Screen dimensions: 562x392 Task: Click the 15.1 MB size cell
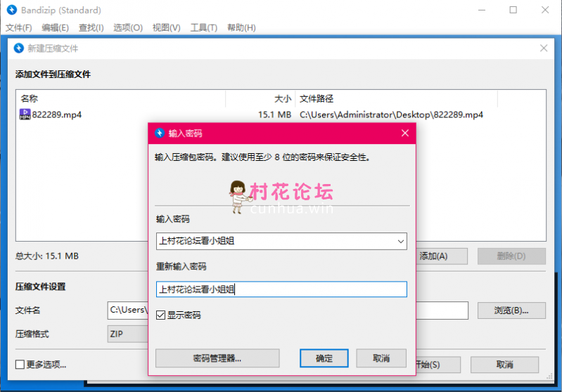(x=274, y=115)
